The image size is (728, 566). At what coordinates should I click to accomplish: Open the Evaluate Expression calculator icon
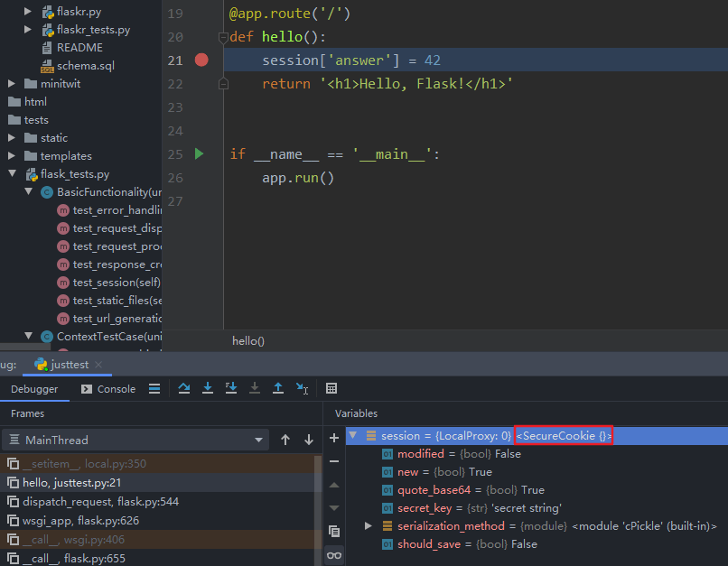(x=331, y=388)
